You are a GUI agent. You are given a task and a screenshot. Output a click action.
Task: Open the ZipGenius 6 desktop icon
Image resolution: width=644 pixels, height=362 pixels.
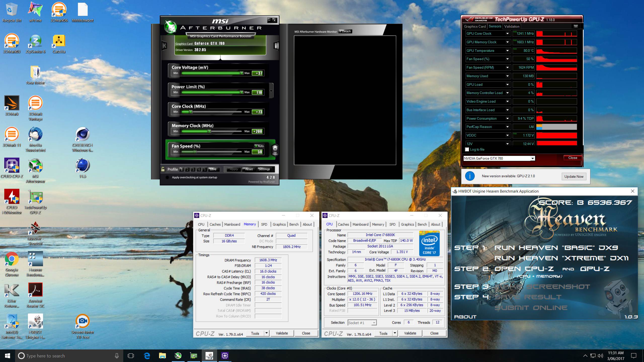[35, 44]
